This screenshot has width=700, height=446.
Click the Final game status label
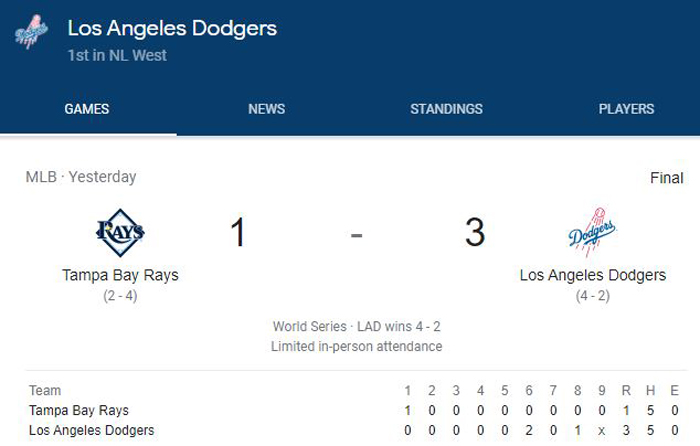[667, 178]
